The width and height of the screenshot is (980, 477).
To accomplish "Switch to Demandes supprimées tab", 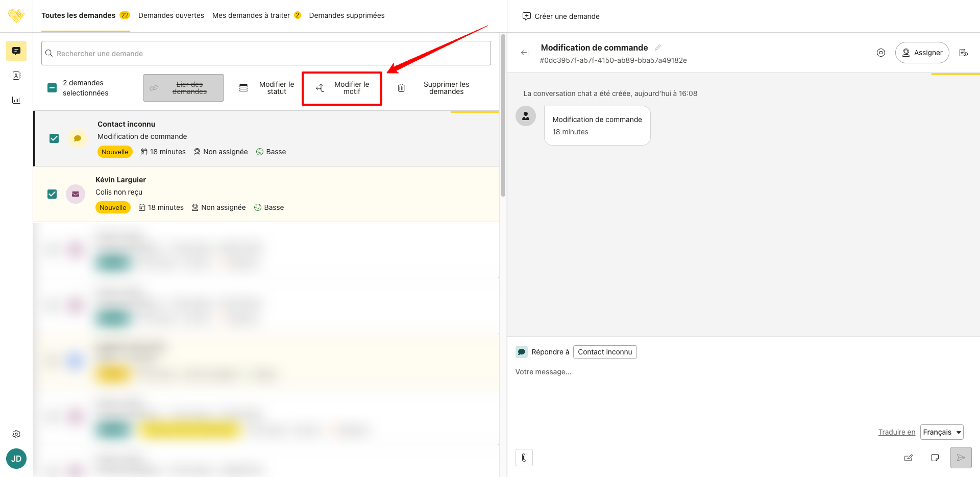I will point(347,15).
